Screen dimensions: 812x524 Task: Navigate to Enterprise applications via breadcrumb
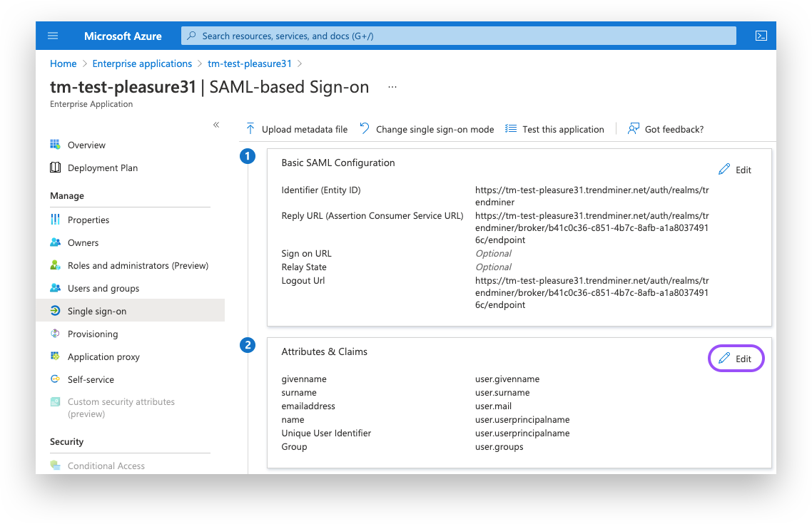[141, 63]
